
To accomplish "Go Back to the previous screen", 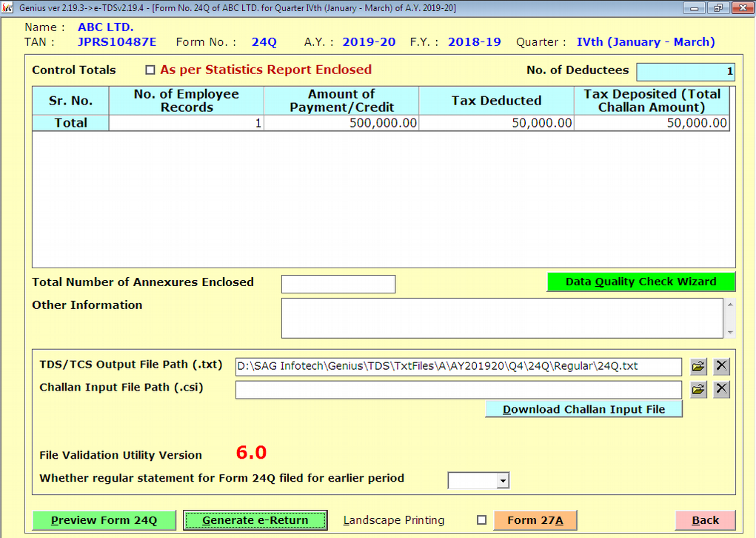I will [x=705, y=520].
